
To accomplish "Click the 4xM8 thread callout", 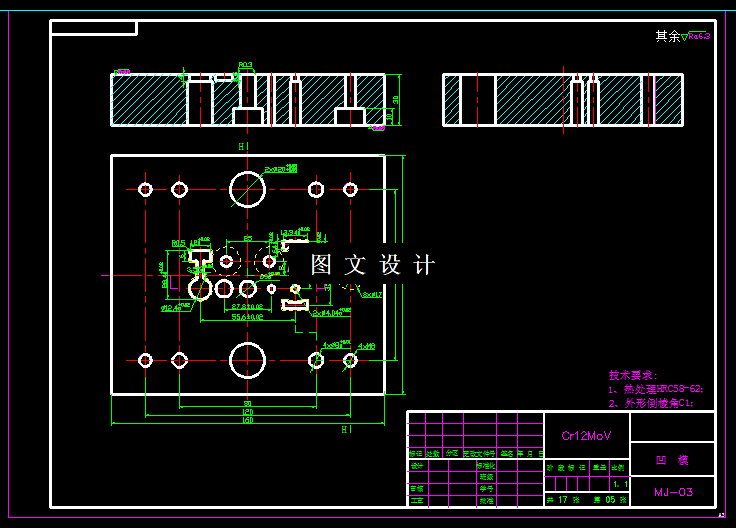I will coord(366,346).
